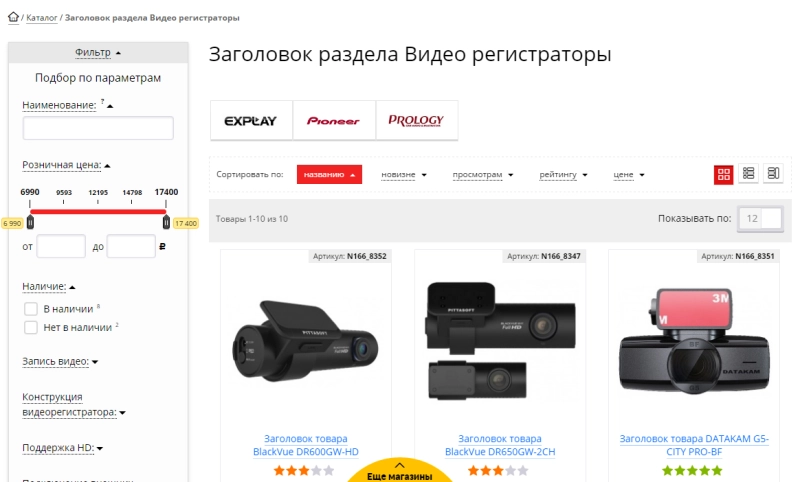This screenshot has width=800, height=482.
Task: Click the home icon in breadcrumbs
Action: (13, 17)
